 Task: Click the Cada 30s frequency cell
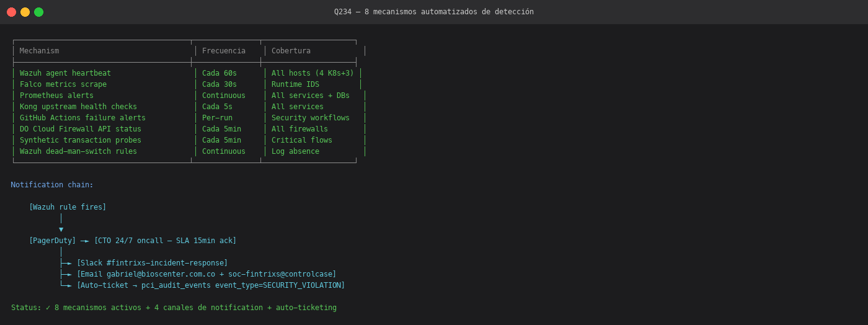(x=219, y=84)
